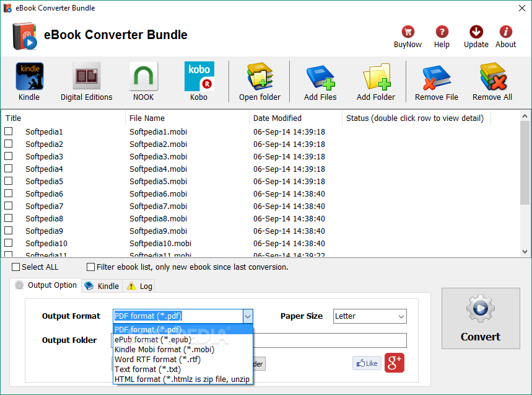Tick the checkbox for Softpedia6
Screen dimensions: 532x395
pos(9,193)
